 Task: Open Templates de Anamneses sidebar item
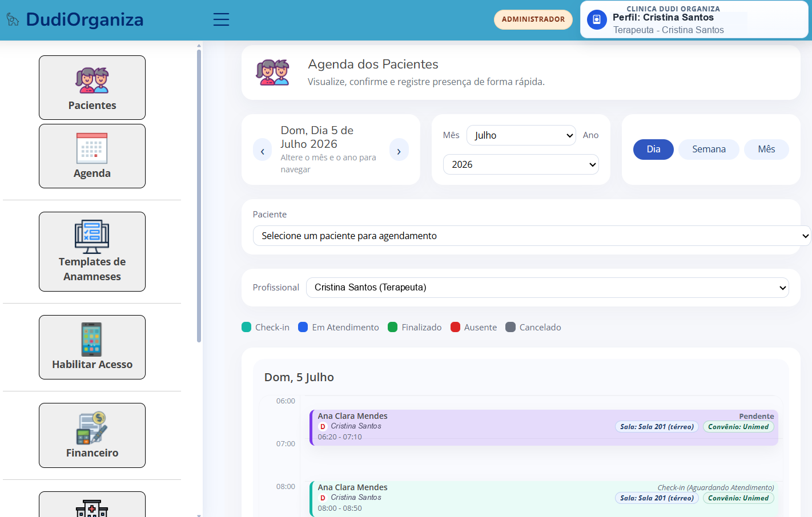(92, 252)
